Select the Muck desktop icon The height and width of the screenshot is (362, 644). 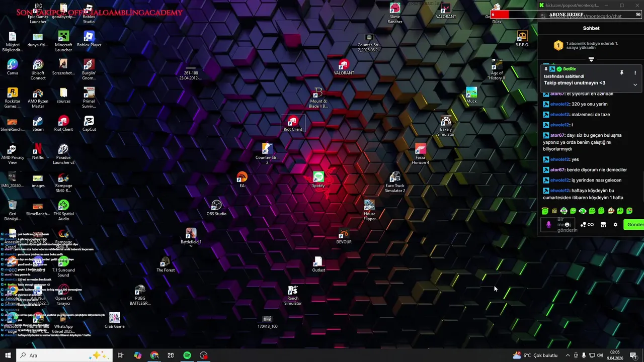471,96
